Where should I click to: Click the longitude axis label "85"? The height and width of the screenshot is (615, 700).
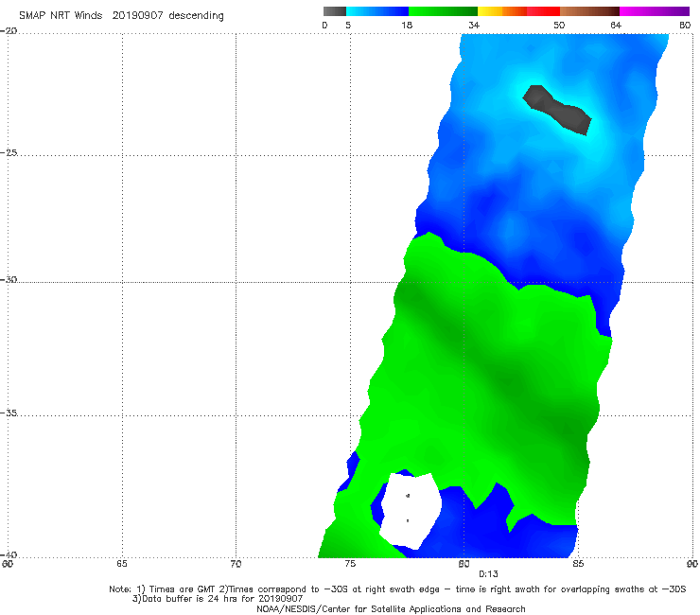578,564
